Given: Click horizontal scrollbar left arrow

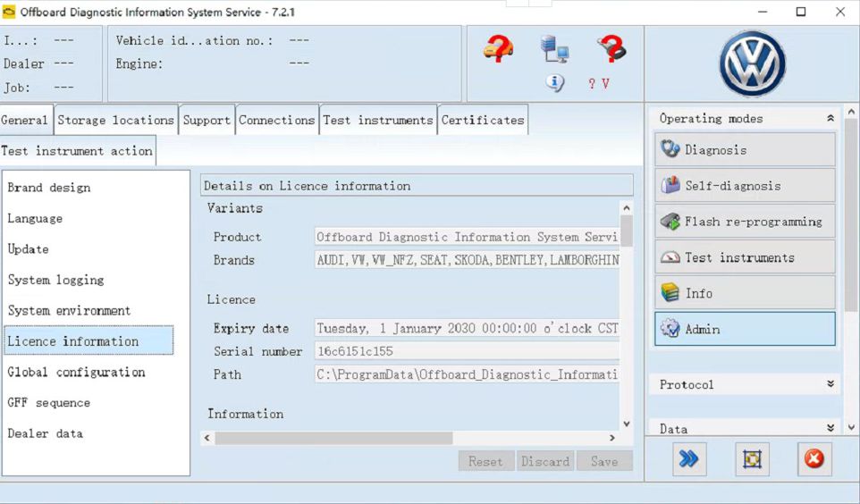Looking at the screenshot, I should pyautogui.click(x=207, y=438).
